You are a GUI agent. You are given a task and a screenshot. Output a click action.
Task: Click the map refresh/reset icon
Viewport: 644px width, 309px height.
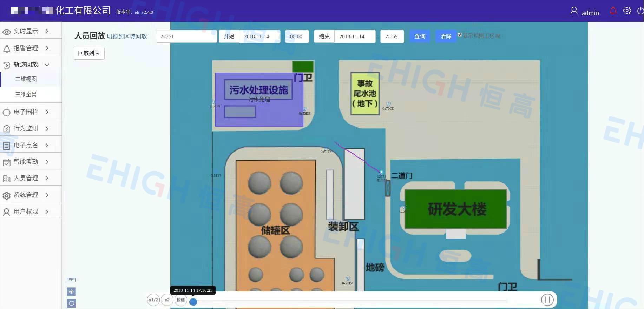[x=71, y=303]
